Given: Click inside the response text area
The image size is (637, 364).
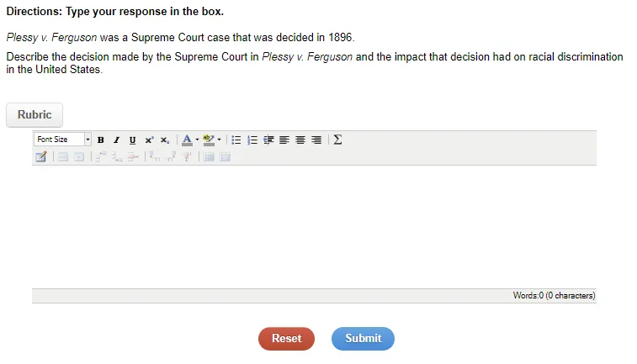Looking at the screenshot, I should (x=314, y=227).
